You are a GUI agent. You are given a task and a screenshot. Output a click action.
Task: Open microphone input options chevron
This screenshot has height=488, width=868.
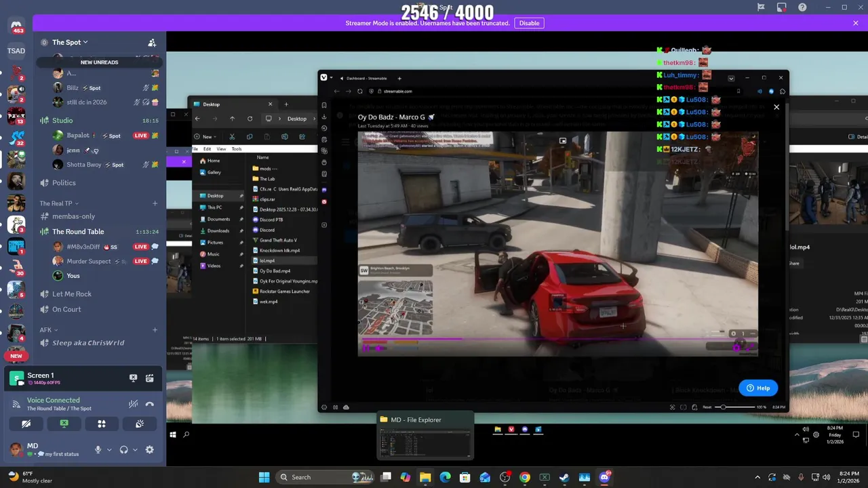[109, 449]
